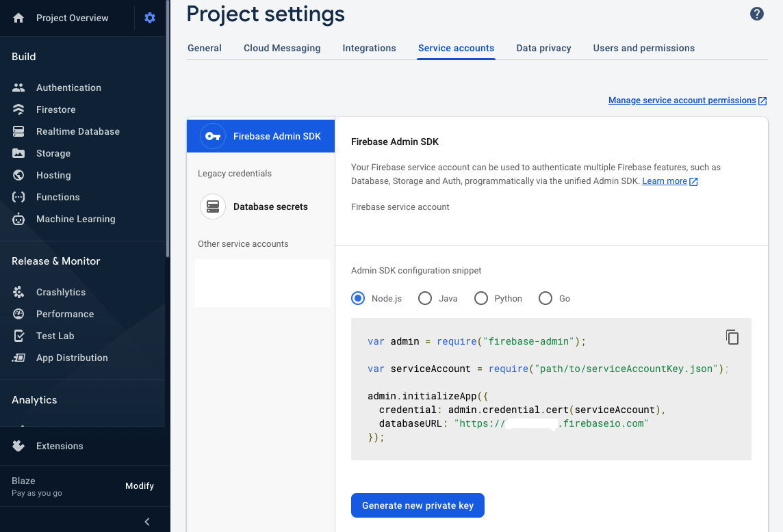Click the sidebar vertical scrollbar
The height and width of the screenshot is (532, 783).
click(168, 129)
